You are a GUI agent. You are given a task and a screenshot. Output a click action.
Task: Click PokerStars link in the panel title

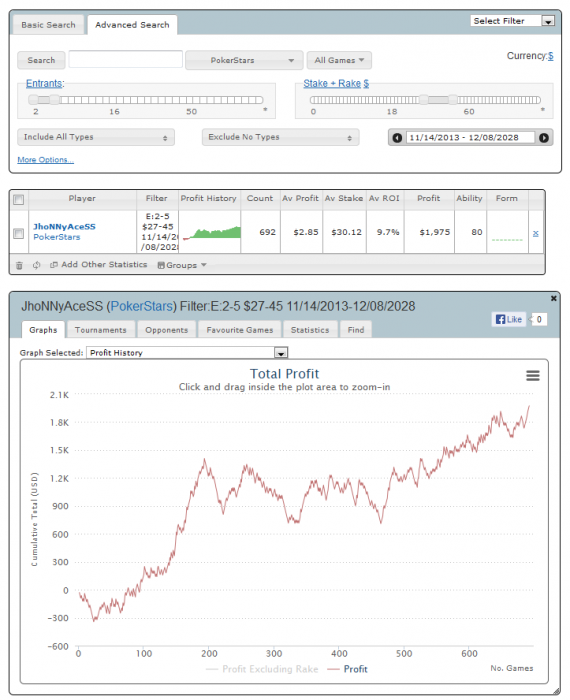tap(141, 306)
